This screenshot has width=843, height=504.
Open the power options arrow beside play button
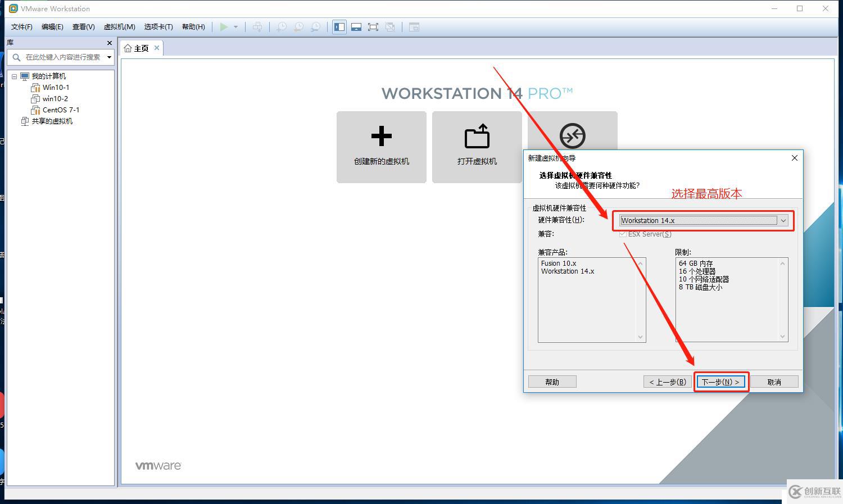coord(235,27)
